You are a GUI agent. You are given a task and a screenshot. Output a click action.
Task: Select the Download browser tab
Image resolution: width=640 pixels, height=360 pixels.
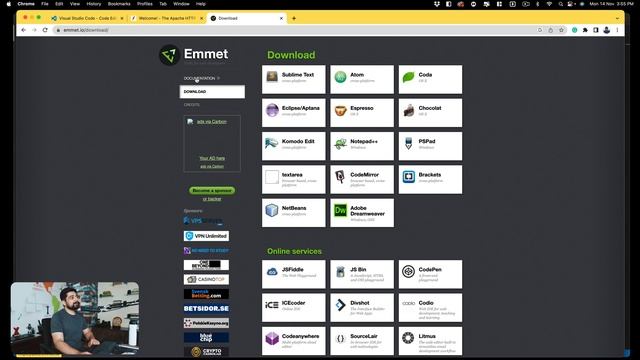(247, 18)
